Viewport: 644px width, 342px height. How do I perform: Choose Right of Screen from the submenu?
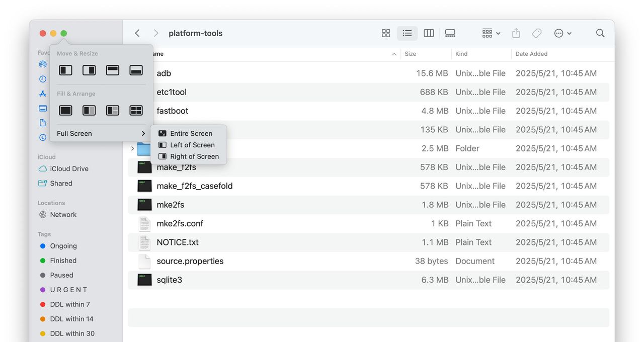coord(194,156)
